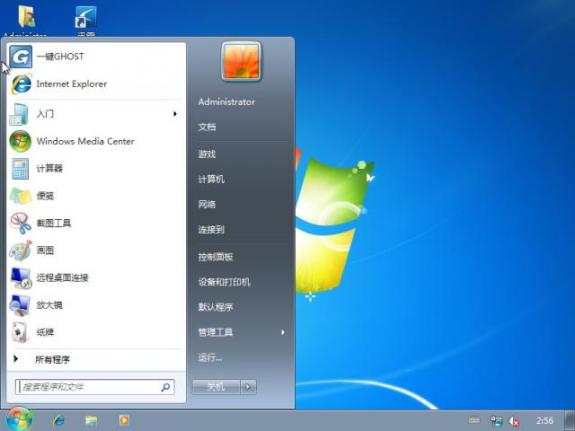575x431 pixels.
Task: Click the 入门 getting started icon
Action: pyautogui.click(x=19, y=114)
